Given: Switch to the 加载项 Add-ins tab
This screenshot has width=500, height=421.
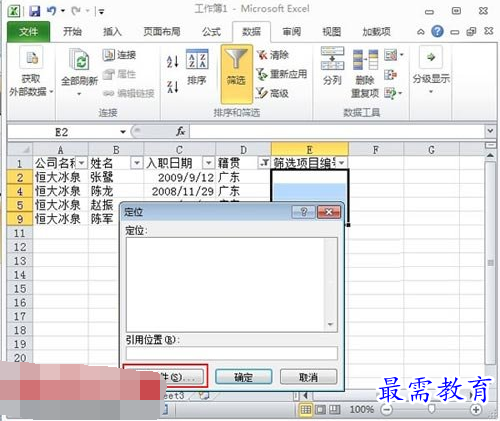Looking at the screenshot, I should coord(377,32).
